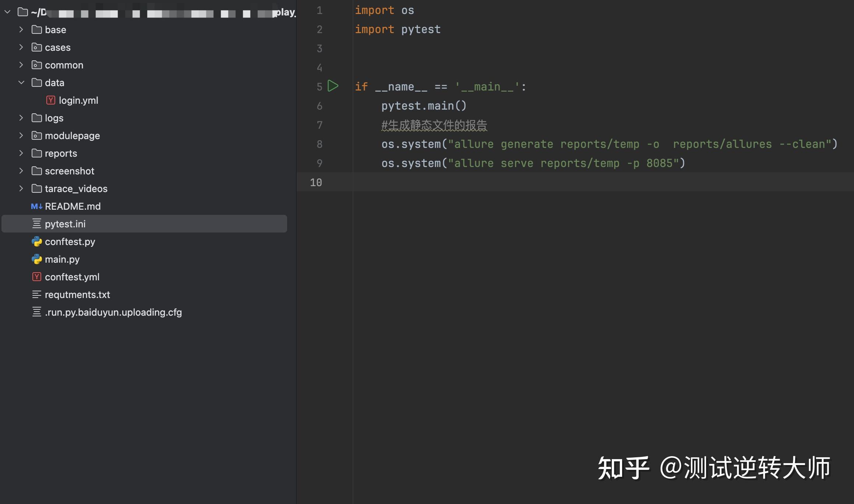This screenshot has height=504, width=854.
Task: Select the logs folder in the tree
Action: (x=54, y=118)
